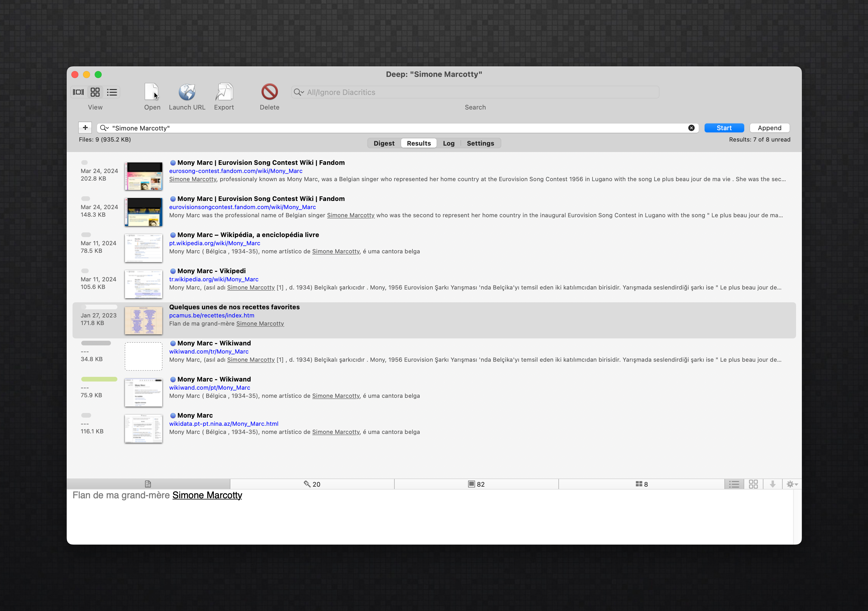Click unread dot of Mony Marc - Vikipedi

tap(173, 271)
